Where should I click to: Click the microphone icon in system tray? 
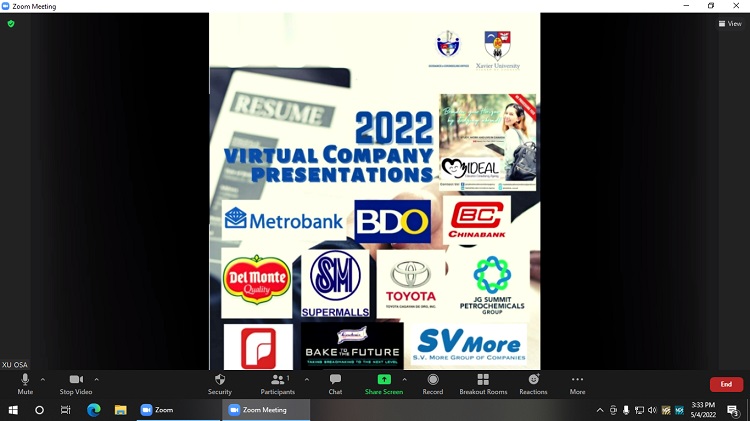[x=626, y=410]
